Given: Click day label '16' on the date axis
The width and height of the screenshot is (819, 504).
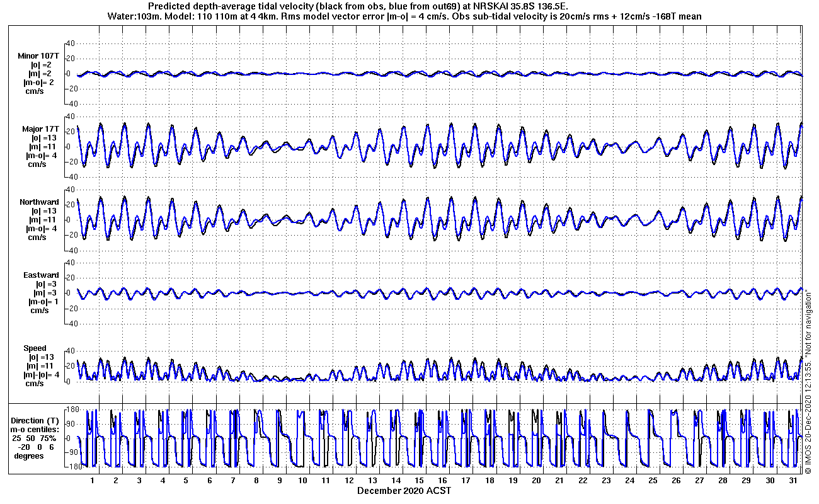Looking at the screenshot, I should [x=442, y=480].
